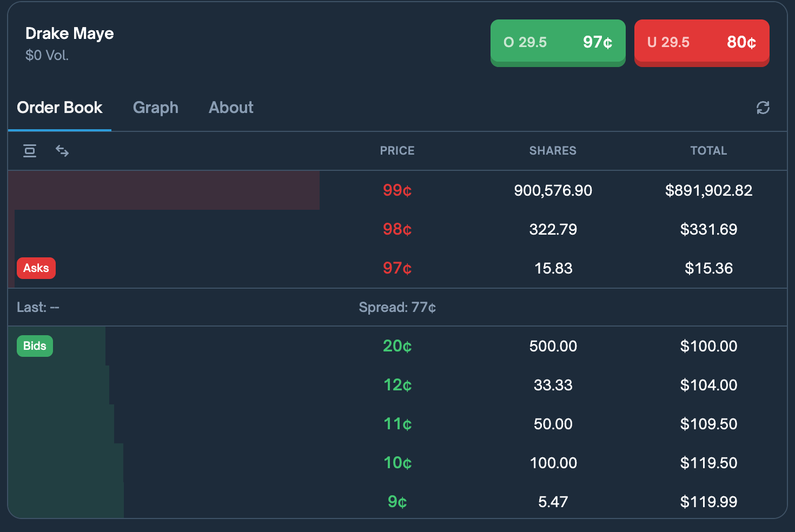
Task: Click the center order book layout icon
Action: pos(30,151)
